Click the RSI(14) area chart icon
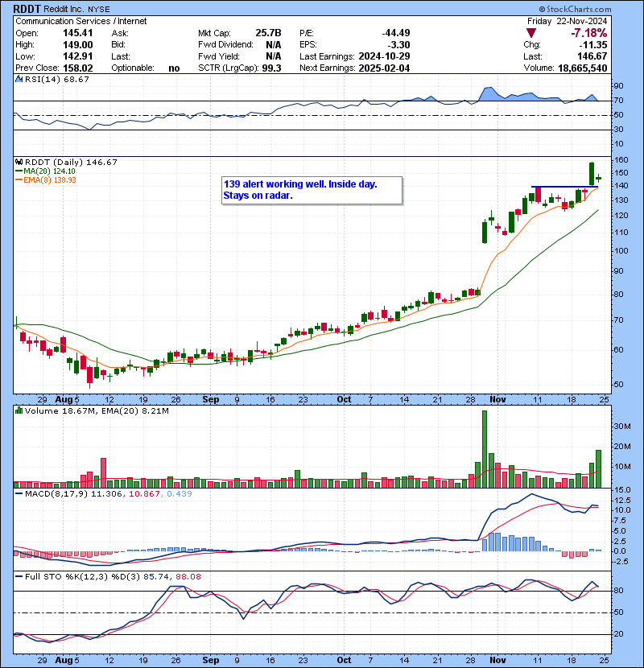This screenshot has width=644, height=668. click(19, 79)
